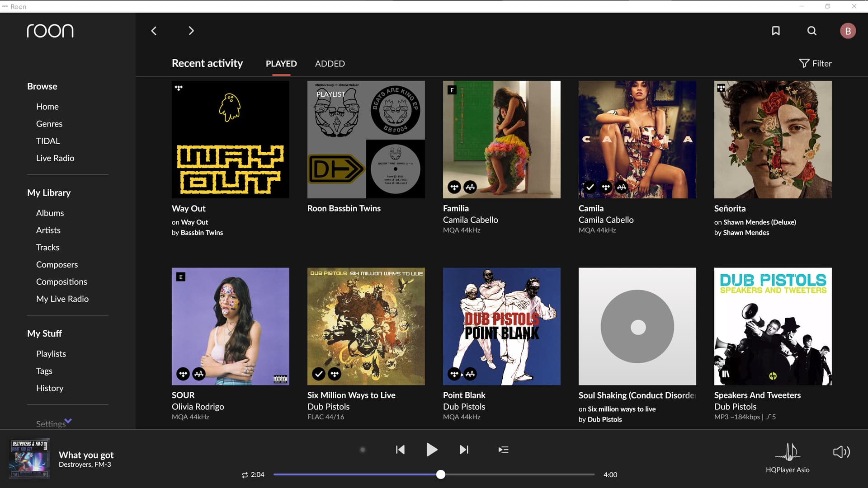The width and height of the screenshot is (868, 488).
Task: Click the signal path waveform icon
Action: point(788,451)
